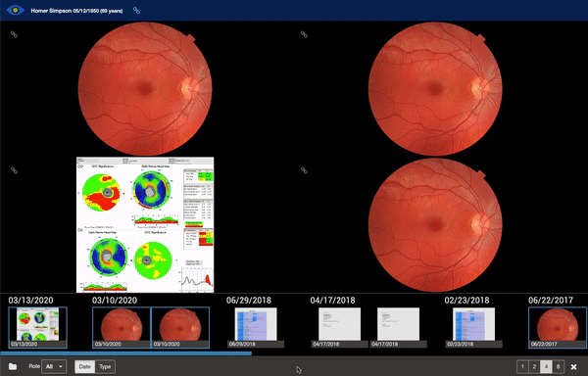
Task: Select the 06/22/2017 fundus thumbnail
Action: pyautogui.click(x=558, y=328)
